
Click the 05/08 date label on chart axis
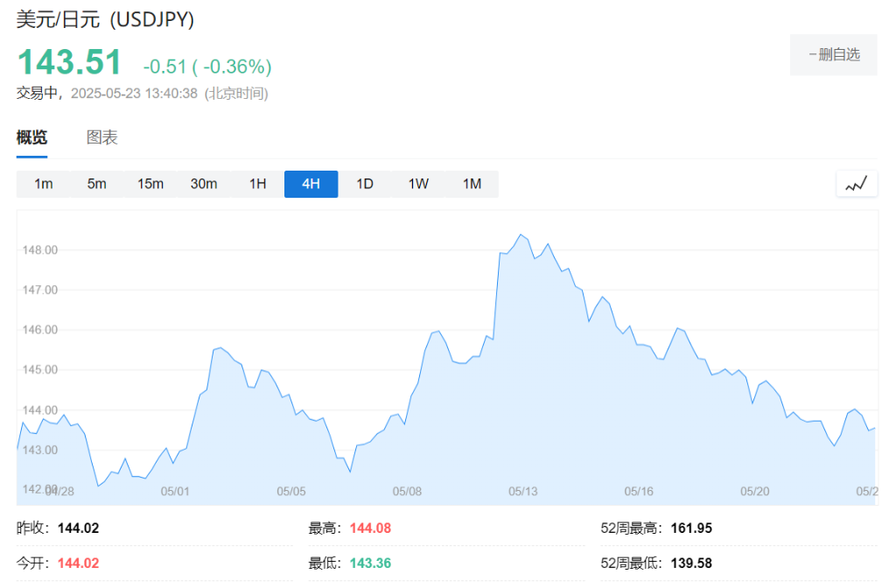tap(407, 492)
